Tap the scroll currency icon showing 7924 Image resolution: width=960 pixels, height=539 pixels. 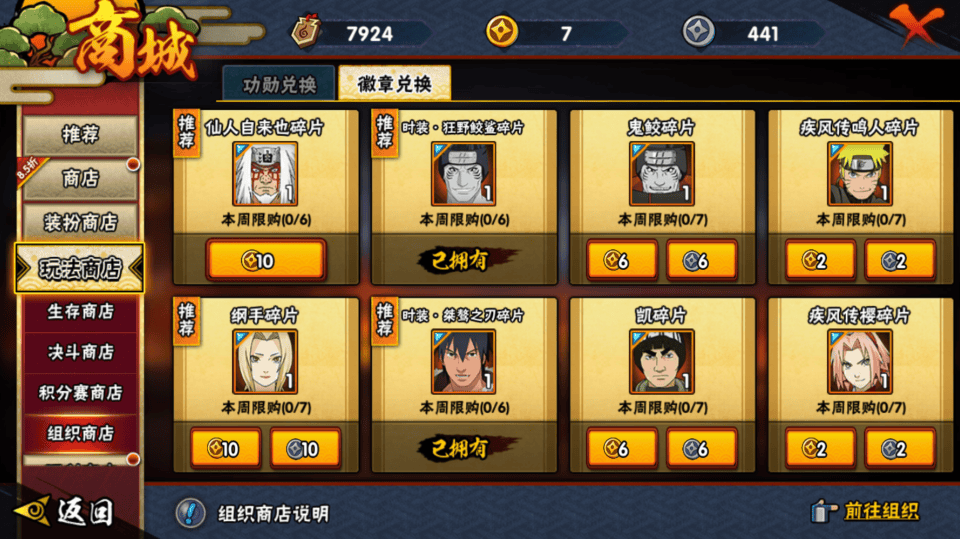point(306,32)
